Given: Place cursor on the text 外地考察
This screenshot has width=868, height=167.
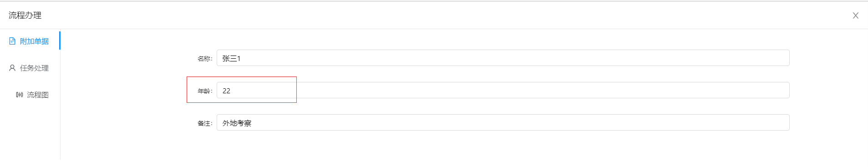Looking at the screenshot, I should click(x=237, y=123).
